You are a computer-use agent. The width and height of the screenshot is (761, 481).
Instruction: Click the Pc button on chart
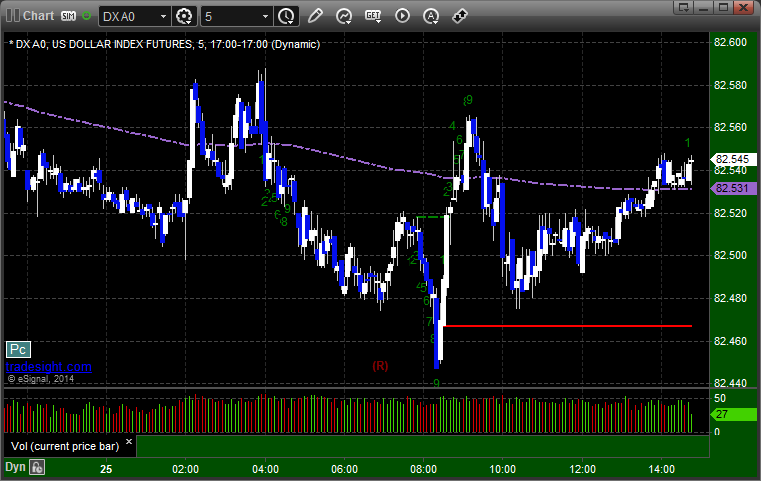click(18, 349)
